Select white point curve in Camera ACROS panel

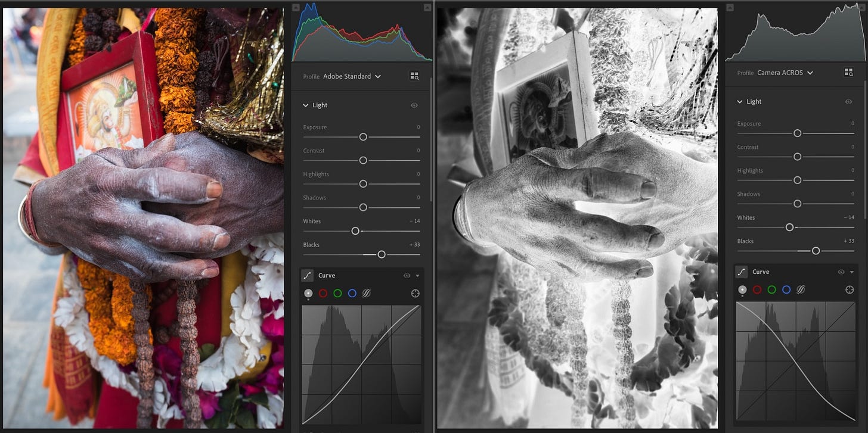(742, 289)
